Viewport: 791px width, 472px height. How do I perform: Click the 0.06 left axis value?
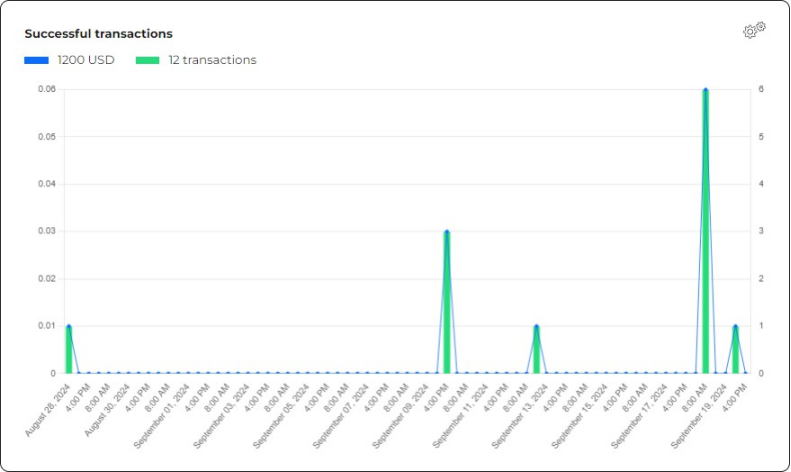(47, 89)
